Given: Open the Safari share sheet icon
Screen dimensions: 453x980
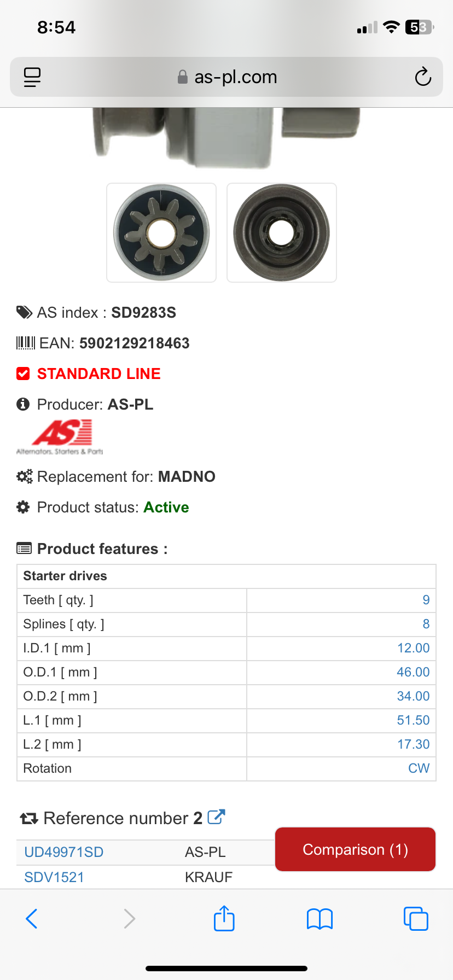Looking at the screenshot, I should [x=224, y=918].
